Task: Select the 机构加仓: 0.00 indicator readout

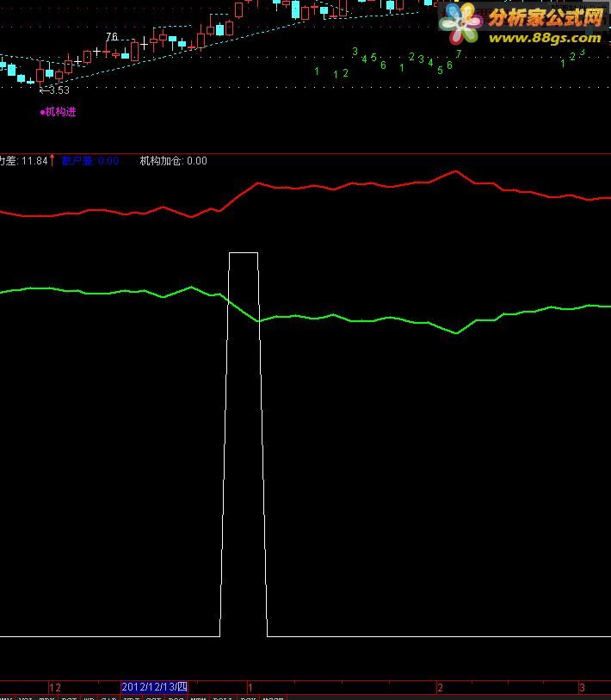Action: tap(173, 161)
